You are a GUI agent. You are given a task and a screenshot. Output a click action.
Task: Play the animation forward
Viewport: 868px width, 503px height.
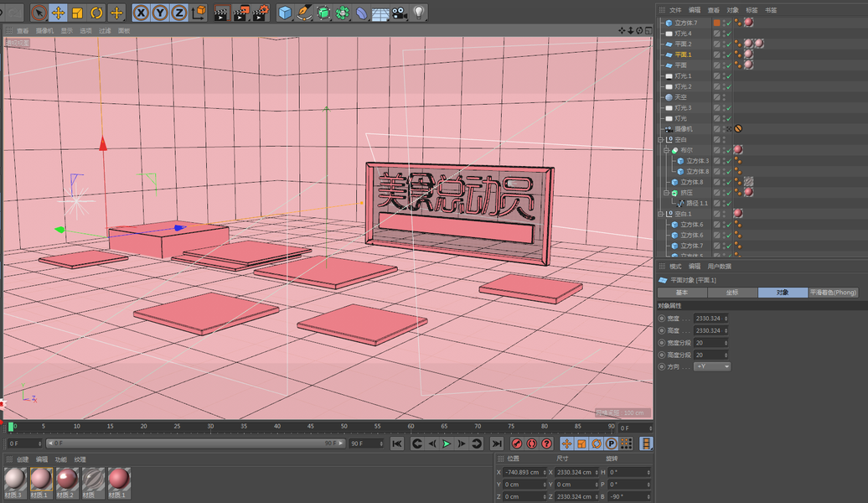click(447, 443)
